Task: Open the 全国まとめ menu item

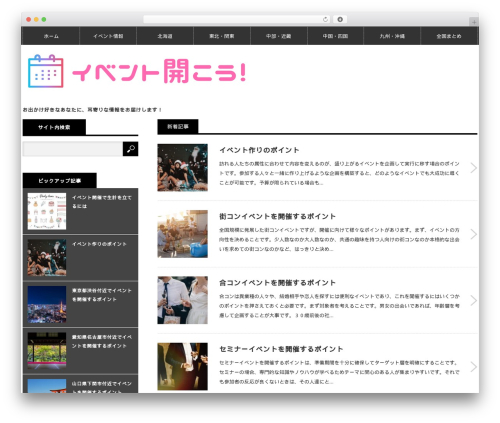Action: click(449, 36)
